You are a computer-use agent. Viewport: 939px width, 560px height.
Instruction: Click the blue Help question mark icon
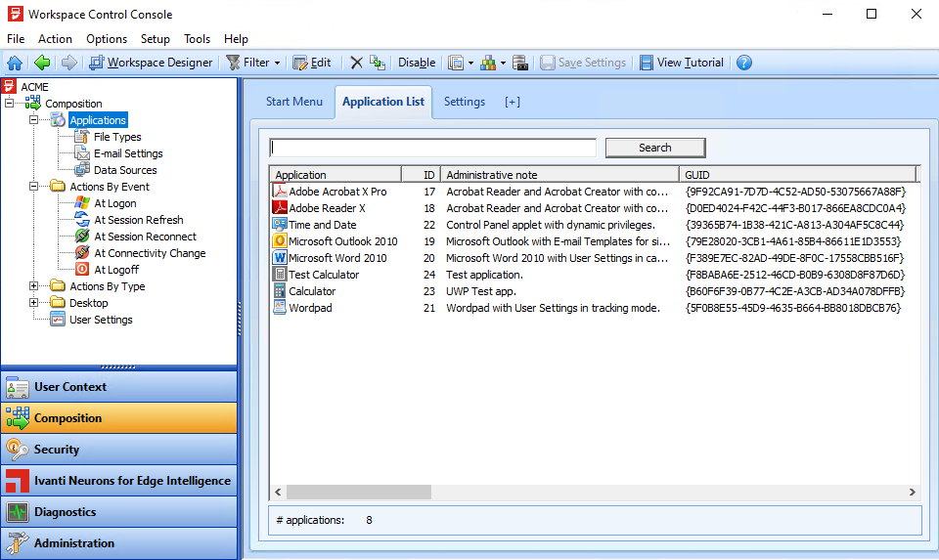[743, 63]
